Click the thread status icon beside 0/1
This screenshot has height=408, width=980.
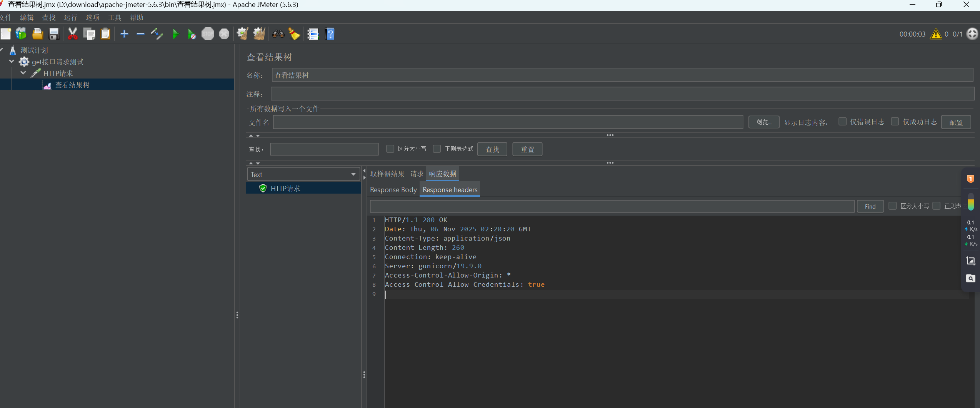click(972, 34)
